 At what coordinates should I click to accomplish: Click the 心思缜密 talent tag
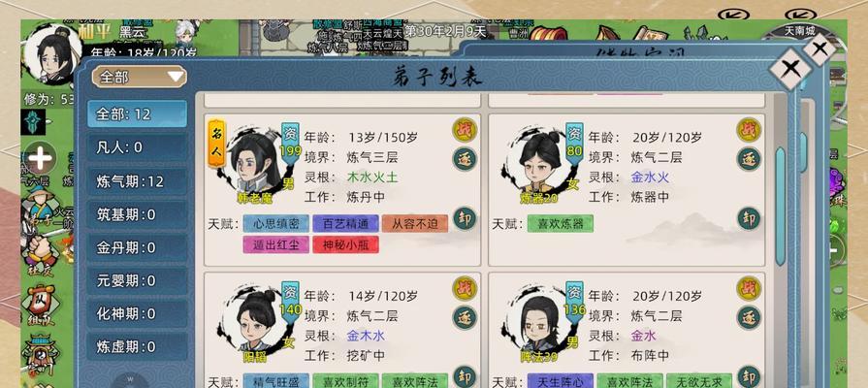click(x=276, y=224)
